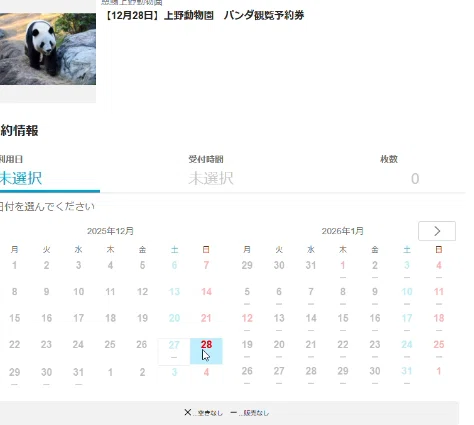The height and width of the screenshot is (425, 474).
Task: Open the 利用日 未選択 tab
Action: (x=50, y=173)
